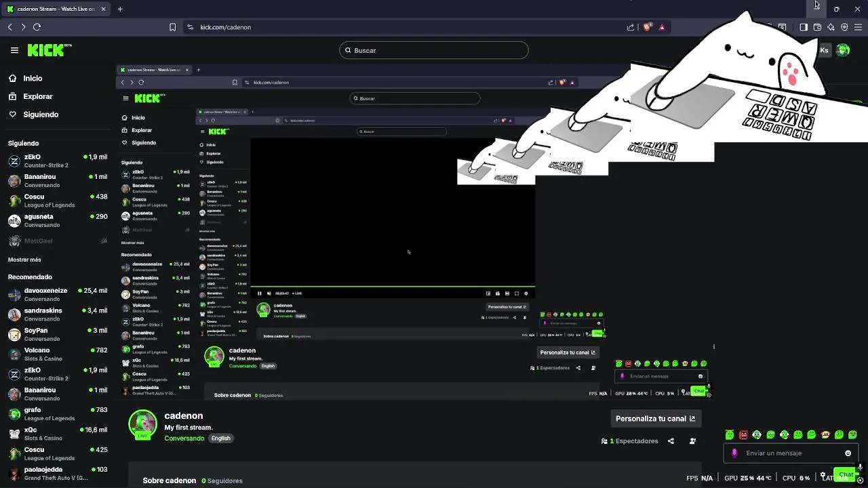Click the browser forward arrow
Image resolution: width=868 pixels, height=488 pixels.
click(23, 27)
